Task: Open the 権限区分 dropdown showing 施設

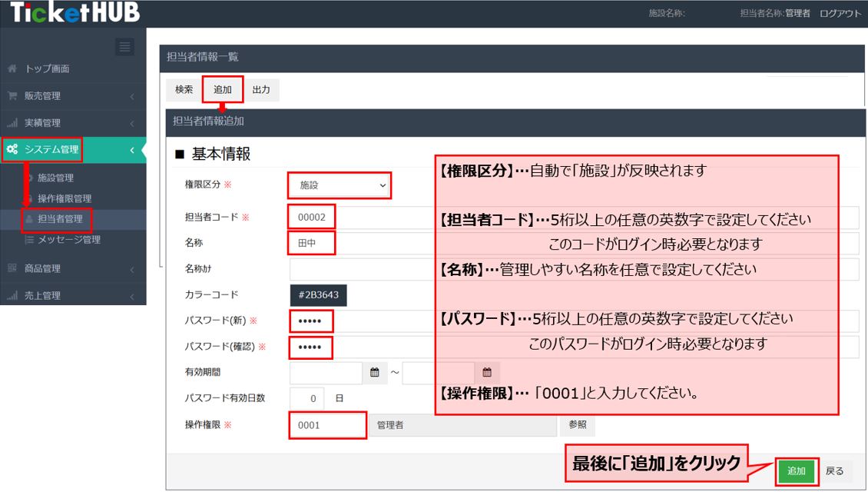Action: [340, 185]
